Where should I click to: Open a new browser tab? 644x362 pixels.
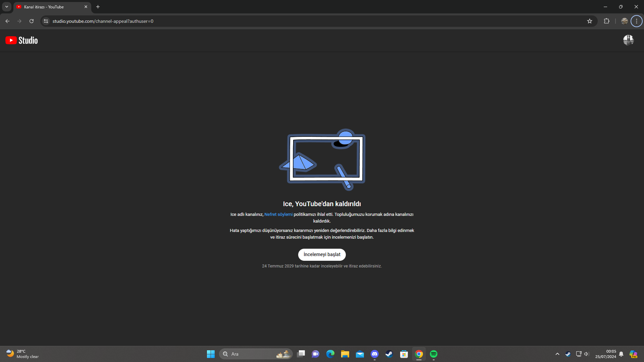point(98,7)
